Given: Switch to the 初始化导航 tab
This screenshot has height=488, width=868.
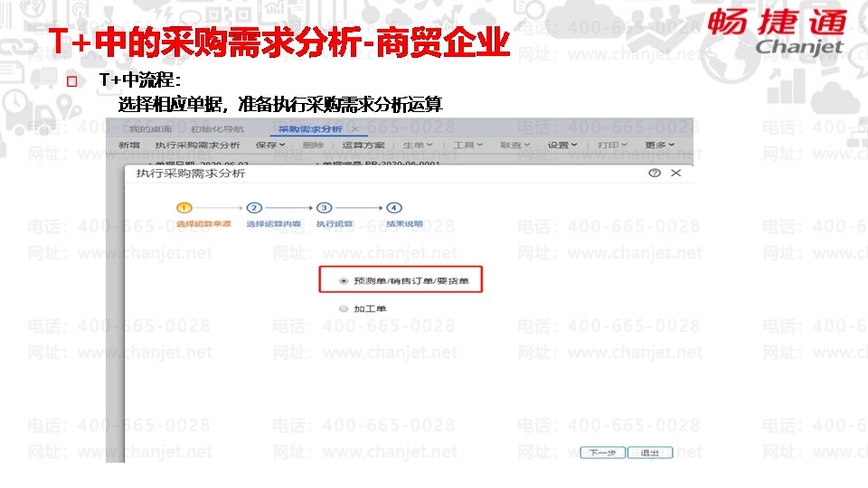Looking at the screenshot, I should coord(217,129).
